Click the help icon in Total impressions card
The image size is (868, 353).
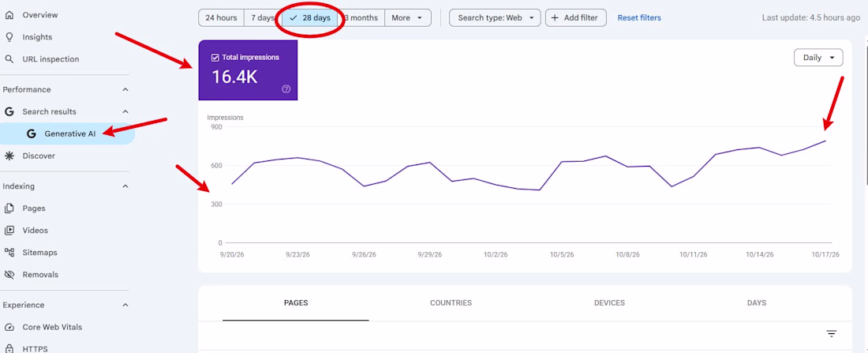click(x=286, y=89)
